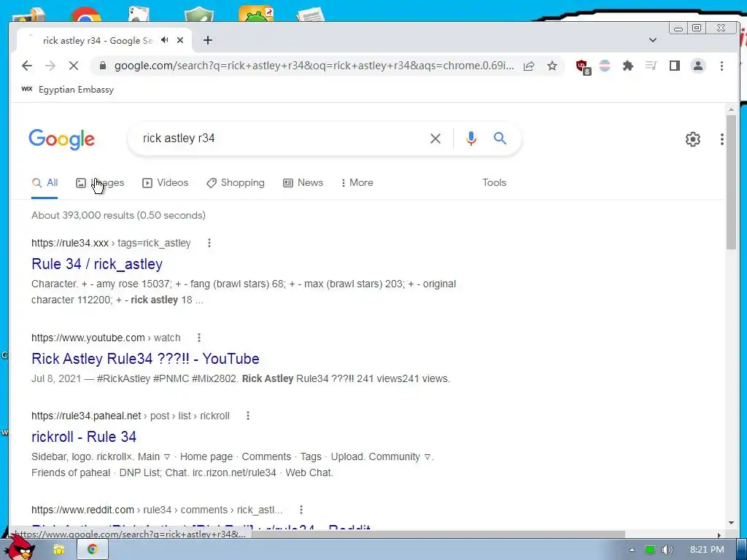Open a new tab with plus button

pos(208,41)
